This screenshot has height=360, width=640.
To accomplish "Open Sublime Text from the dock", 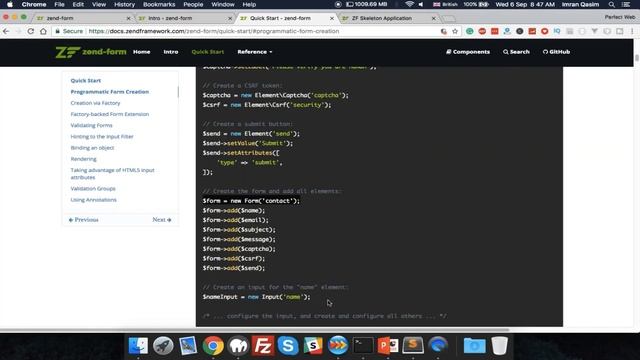I will 413,346.
